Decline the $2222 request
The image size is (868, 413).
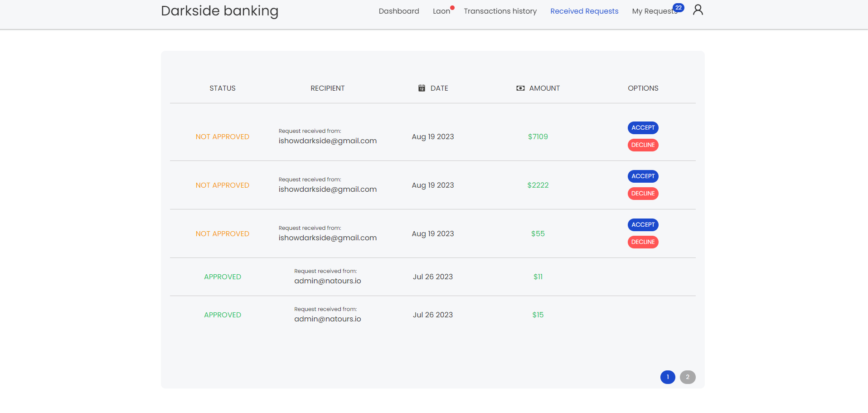(643, 194)
